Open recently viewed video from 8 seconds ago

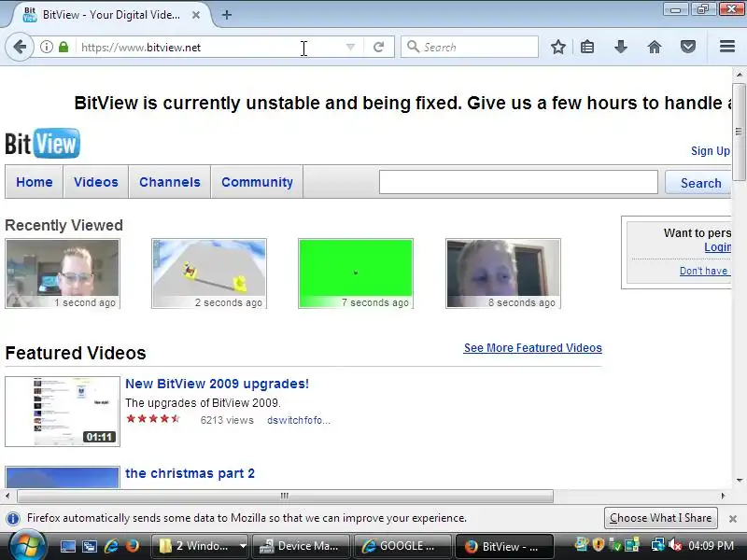pyautogui.click(x=503, y=273)
